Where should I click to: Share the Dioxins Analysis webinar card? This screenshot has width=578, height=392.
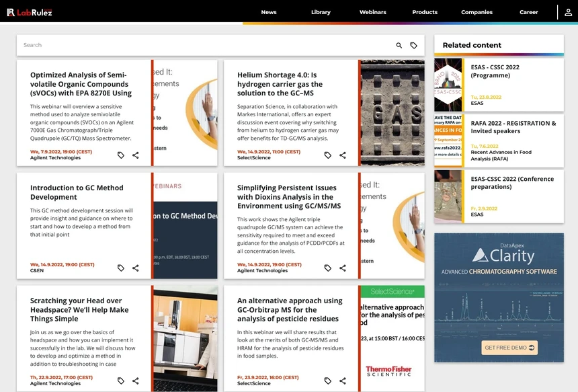pos(343,268)
